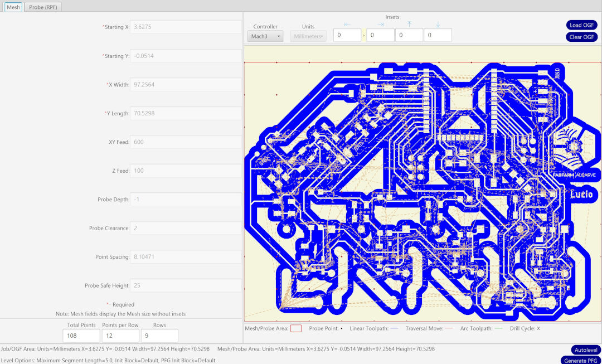
Task: Open the Units dropdown showing Millimeters
Action: click(308, 36)
